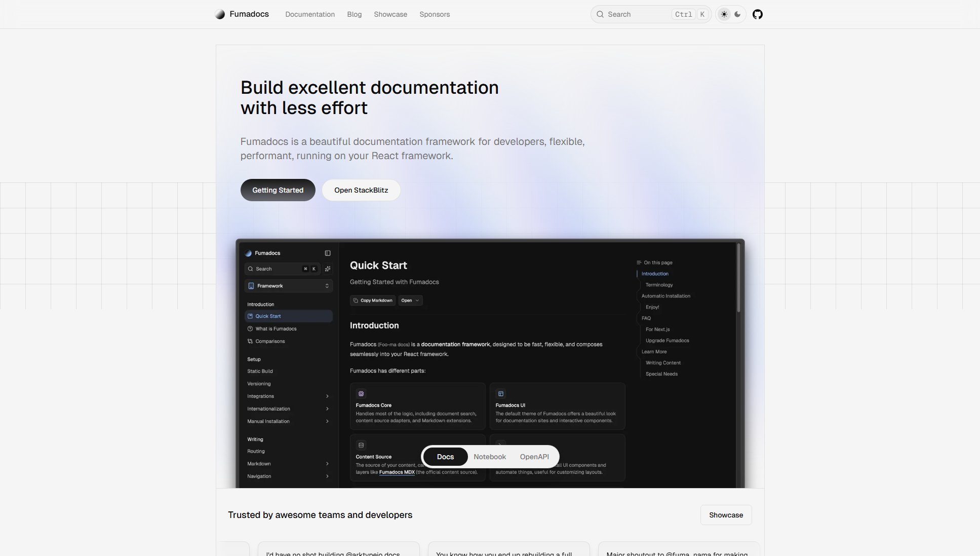The height and width of the screenshot is (556, 980).
Task: Go to Showcase in top navigation
Action: point(390,14)
